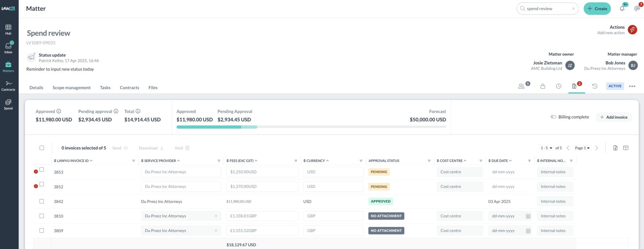Open the Hub sidebar icon

click(8, 30)
